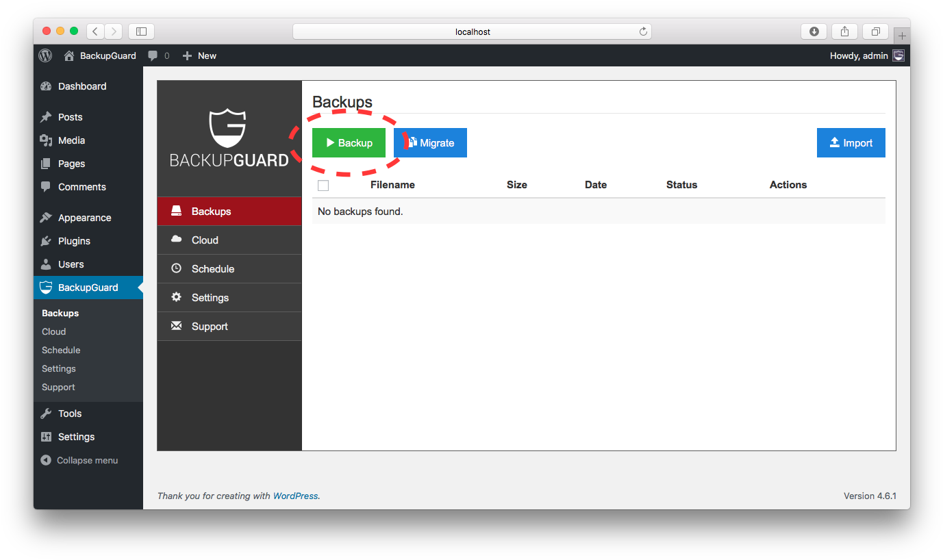Open the comments bubble icon in admin bar
The height and width of the screenshot is (560, 943).
coord(153,55)
